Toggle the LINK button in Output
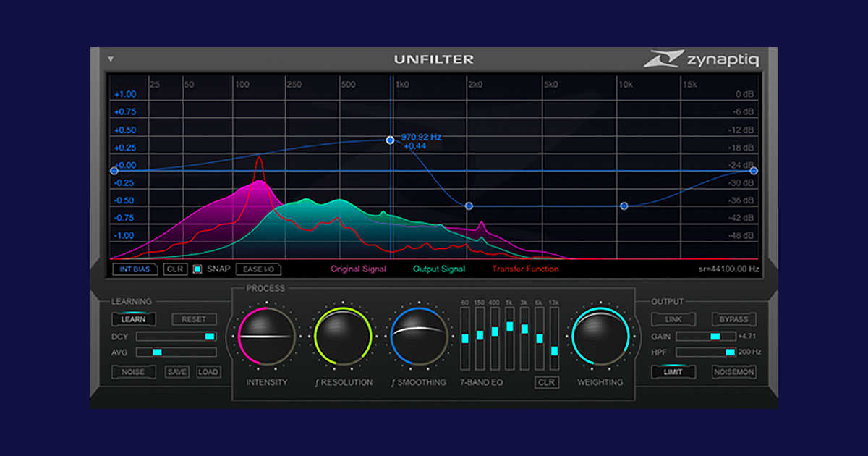 click(x=673, y=319)
